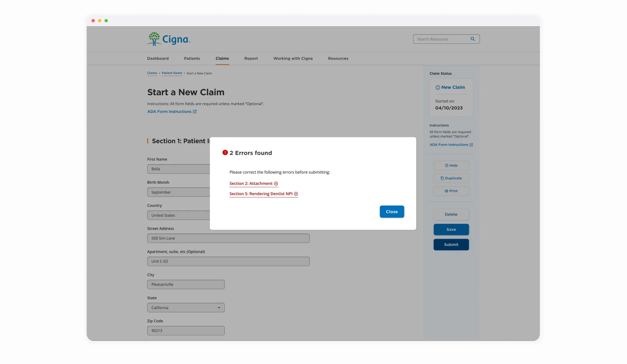Click the info icon beside New Claim
Viewport: 627px width, 364px height.
437,87
